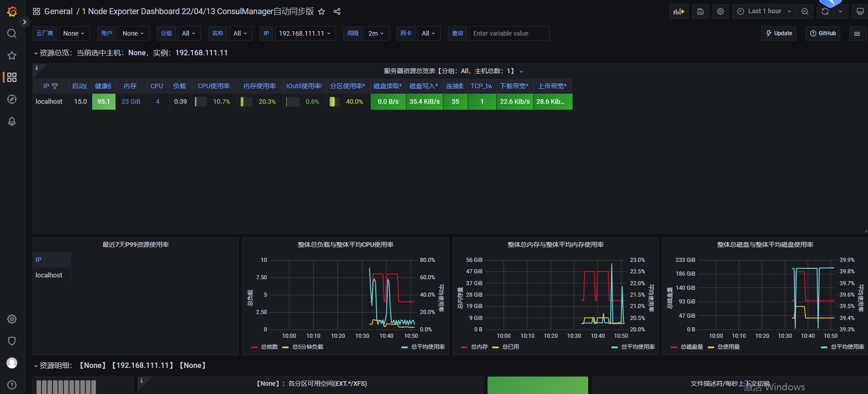The height and width of the screenshot is (394, 868).
Task: Open the search dashboards icon
Action: [12, 33]
